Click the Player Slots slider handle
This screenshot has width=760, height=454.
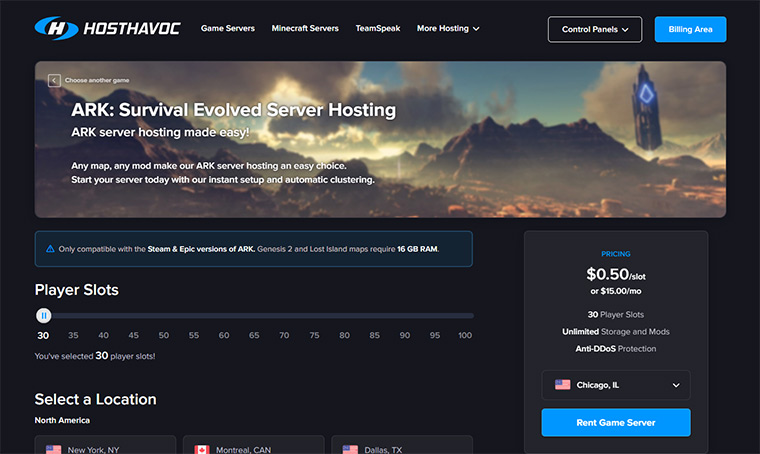pos(44,316)
